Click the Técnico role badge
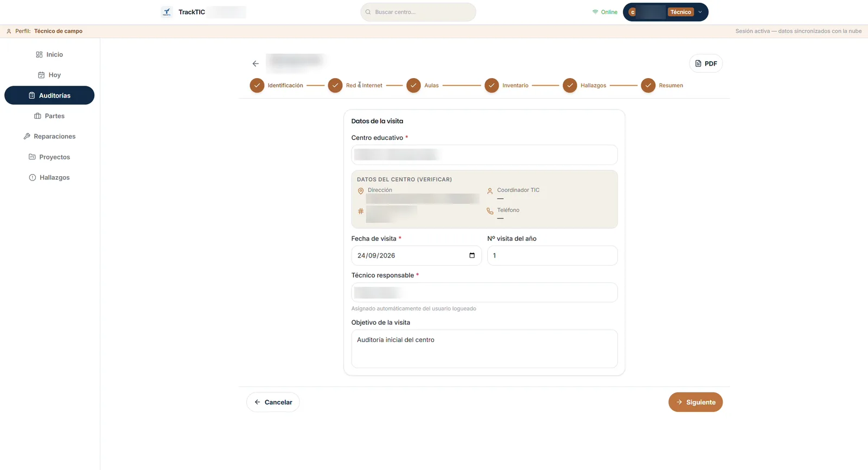 pos(680,12)
